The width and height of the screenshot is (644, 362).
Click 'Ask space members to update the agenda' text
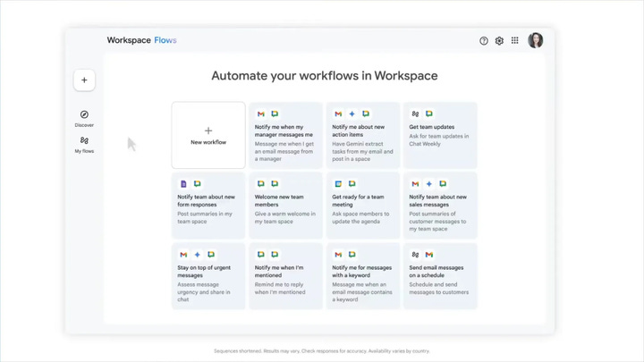[x=360, y=217]
